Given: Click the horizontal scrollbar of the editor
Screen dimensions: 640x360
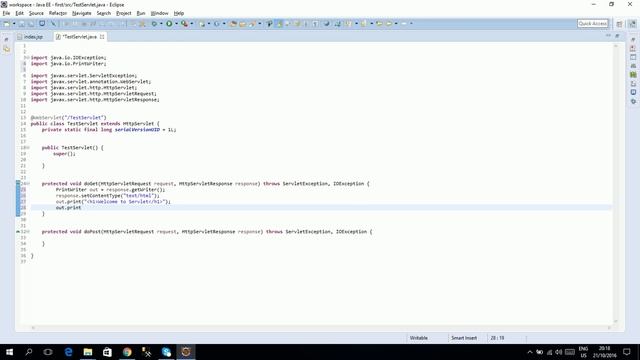Looking at the screenshot, I should pos(321,328).
